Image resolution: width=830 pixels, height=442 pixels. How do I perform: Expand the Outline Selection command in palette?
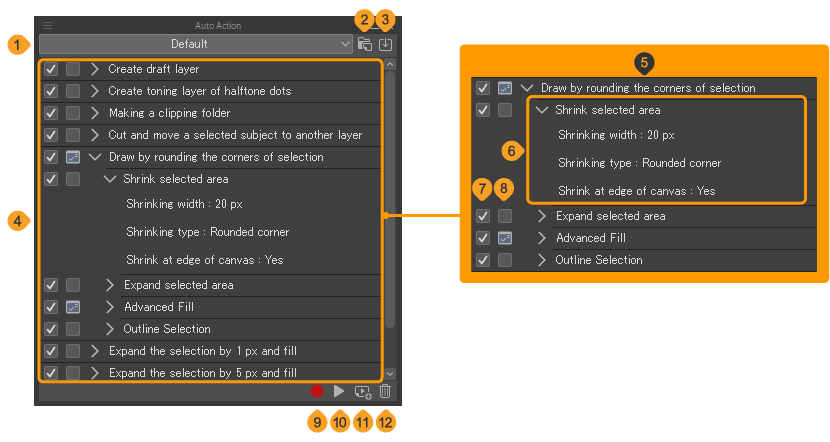(x=110, y=329)
